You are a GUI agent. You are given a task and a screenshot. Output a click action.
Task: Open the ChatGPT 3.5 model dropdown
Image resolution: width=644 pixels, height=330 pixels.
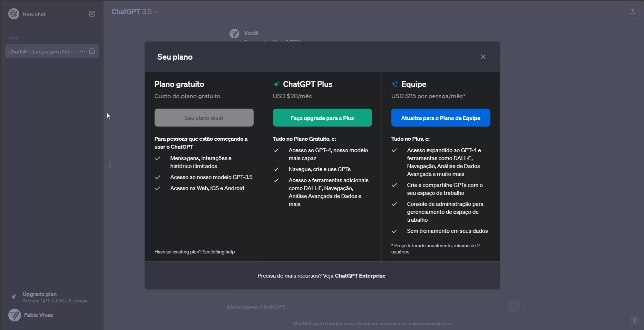pos(135,12)
